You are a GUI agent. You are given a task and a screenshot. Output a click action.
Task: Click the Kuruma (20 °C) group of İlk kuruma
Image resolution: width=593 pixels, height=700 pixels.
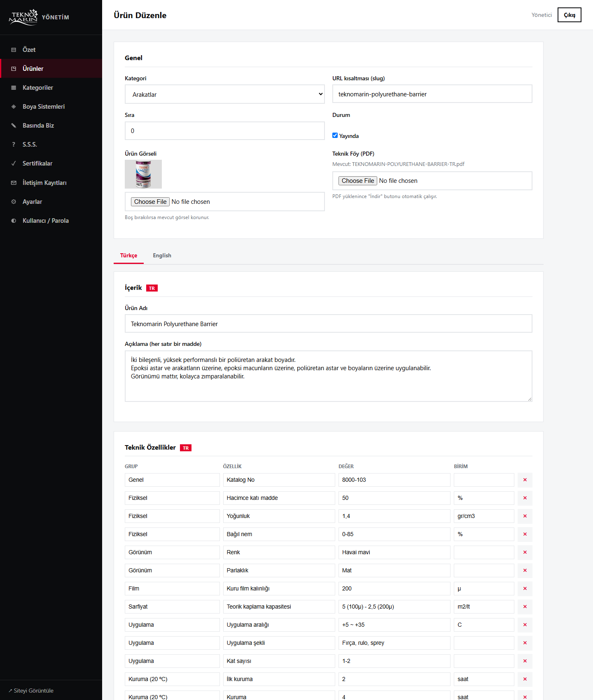click(x=172, y=679)
